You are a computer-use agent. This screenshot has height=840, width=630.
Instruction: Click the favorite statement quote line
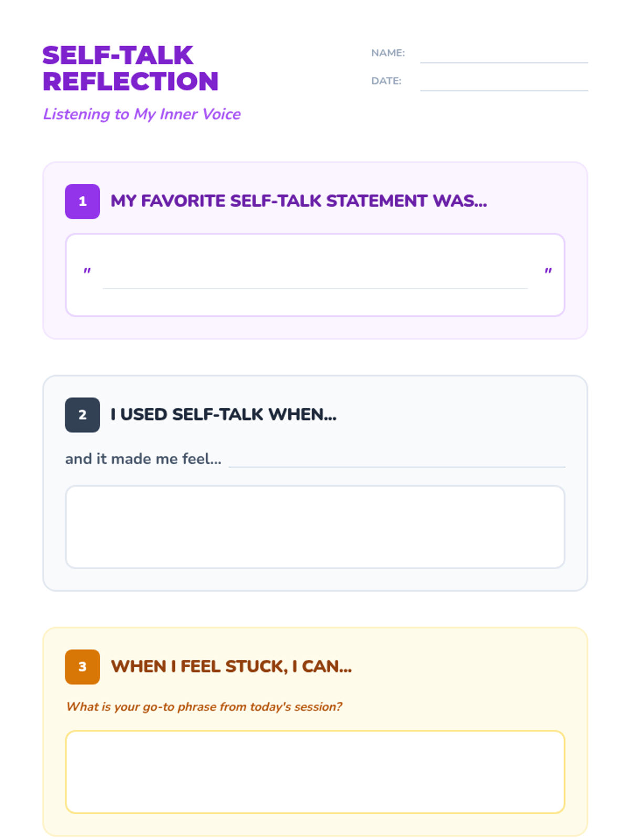[315, 283]
